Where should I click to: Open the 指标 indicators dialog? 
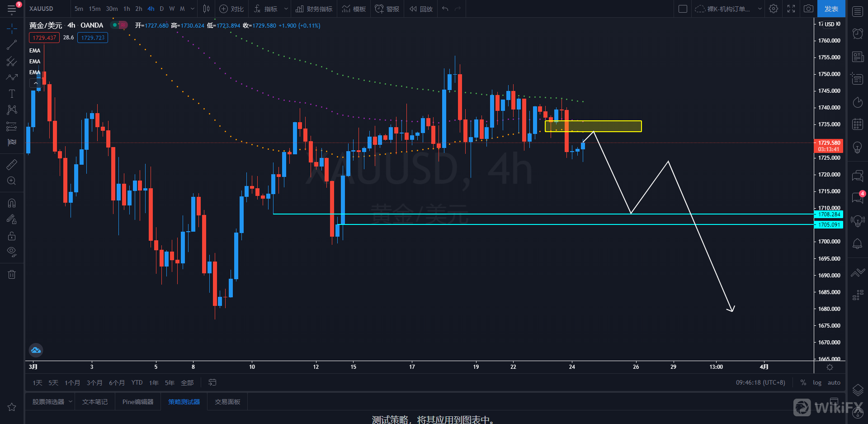266,9
